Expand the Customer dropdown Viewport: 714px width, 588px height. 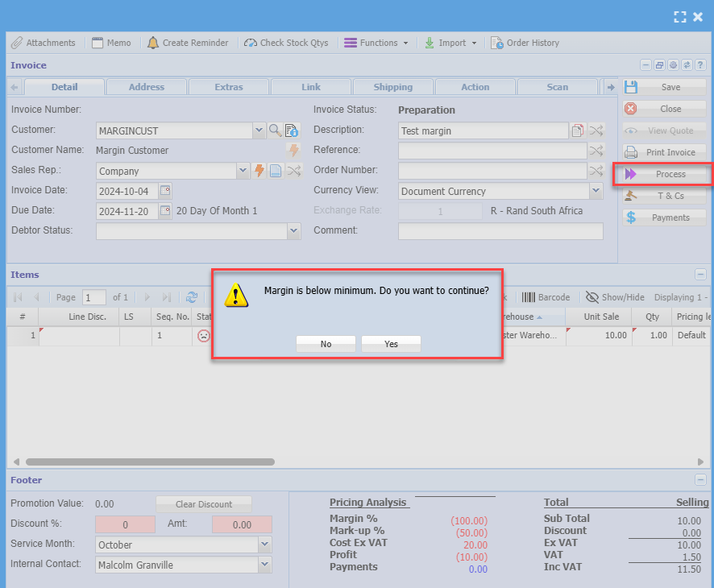pos(259,130)
